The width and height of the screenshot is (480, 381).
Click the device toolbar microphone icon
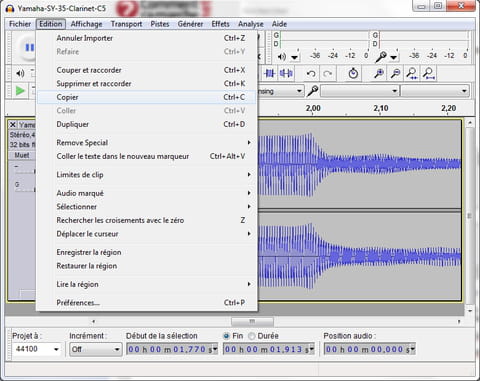312,91
